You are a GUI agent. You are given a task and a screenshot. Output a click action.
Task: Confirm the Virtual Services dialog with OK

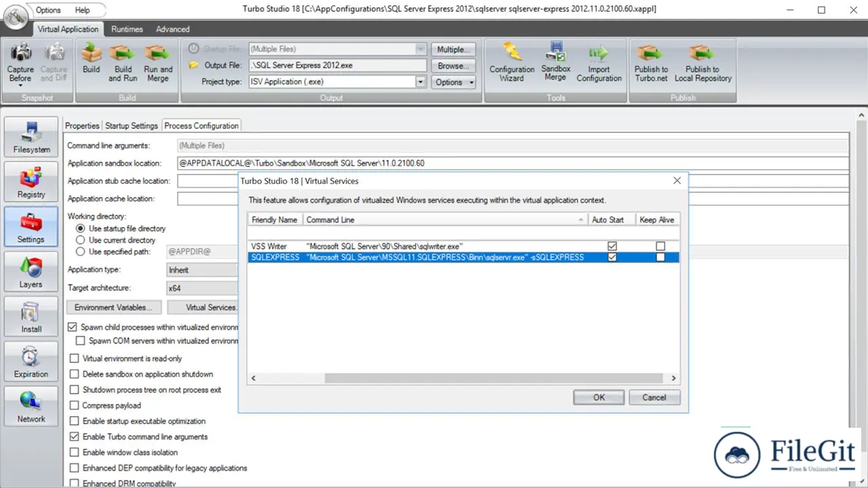599,397
